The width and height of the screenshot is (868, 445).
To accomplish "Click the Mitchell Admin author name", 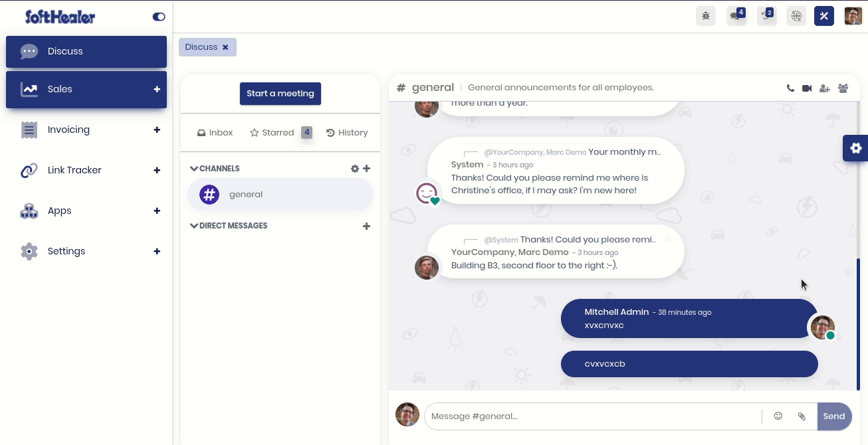I will [x=617, y=312].
